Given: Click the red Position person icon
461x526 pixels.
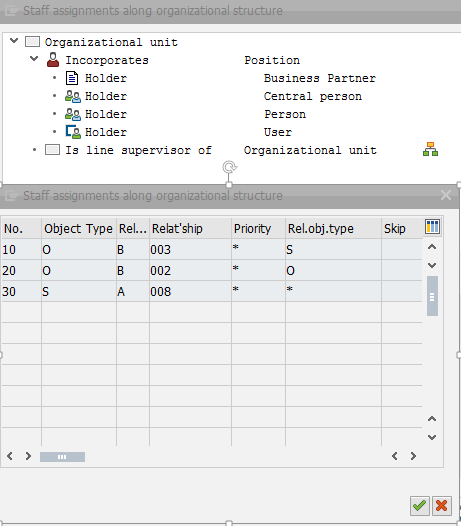Looking at the screenshot, I should (x=53, y=60).
